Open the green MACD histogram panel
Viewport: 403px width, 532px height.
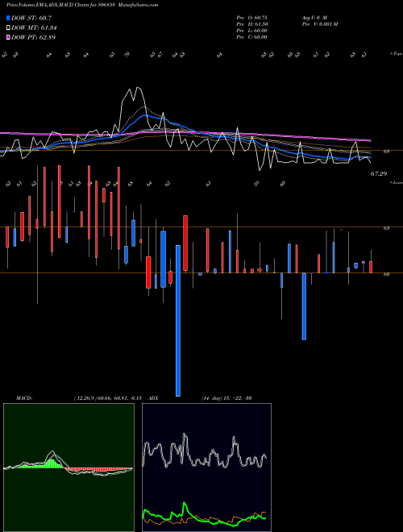69,468
